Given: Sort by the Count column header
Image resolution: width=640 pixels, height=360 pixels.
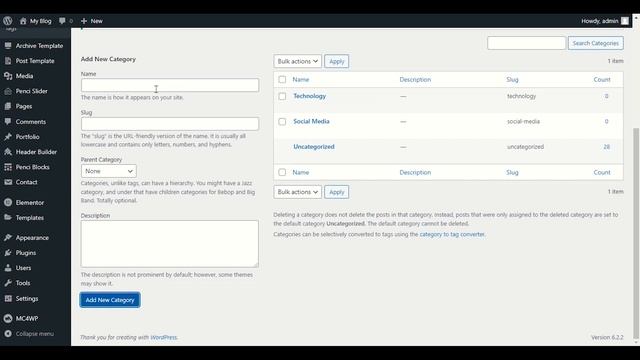Looking at the screenshot, I should coord(602,80).
